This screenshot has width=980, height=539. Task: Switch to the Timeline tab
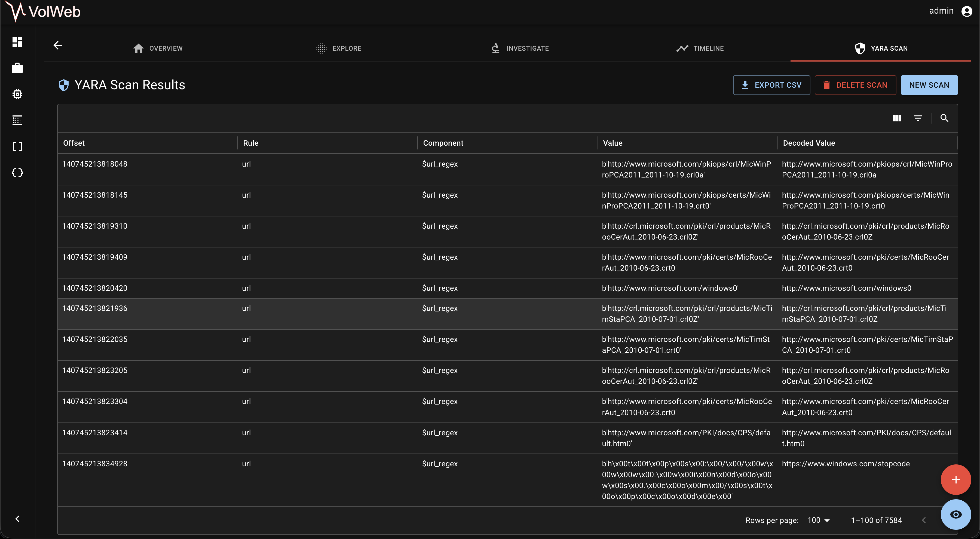(700, 48)
